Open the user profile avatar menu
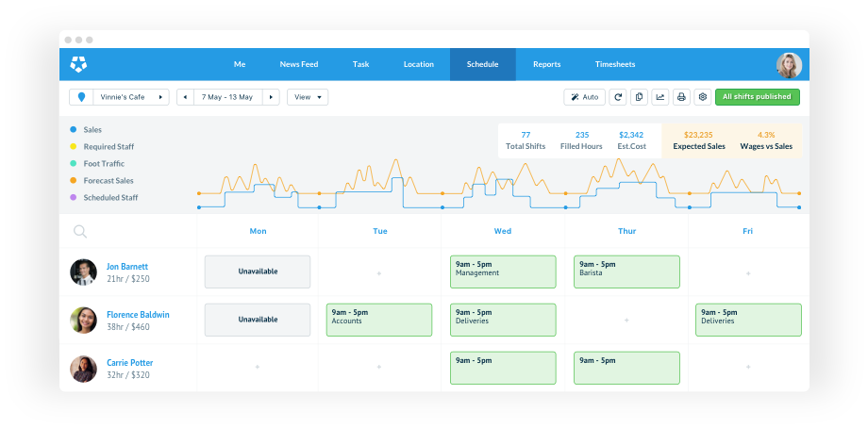Viewport: 868px width, 428px height. pyautogui.click(x=789, y=64)
